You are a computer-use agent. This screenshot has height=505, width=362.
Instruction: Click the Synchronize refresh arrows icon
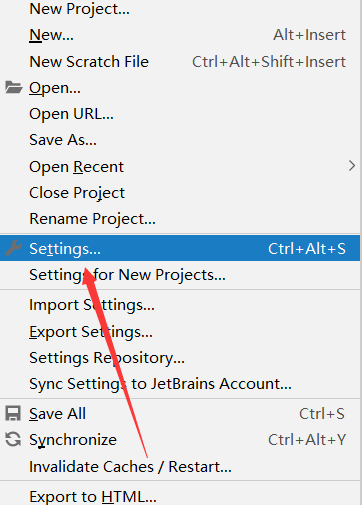pyautogui.click(x=13, y=439)
